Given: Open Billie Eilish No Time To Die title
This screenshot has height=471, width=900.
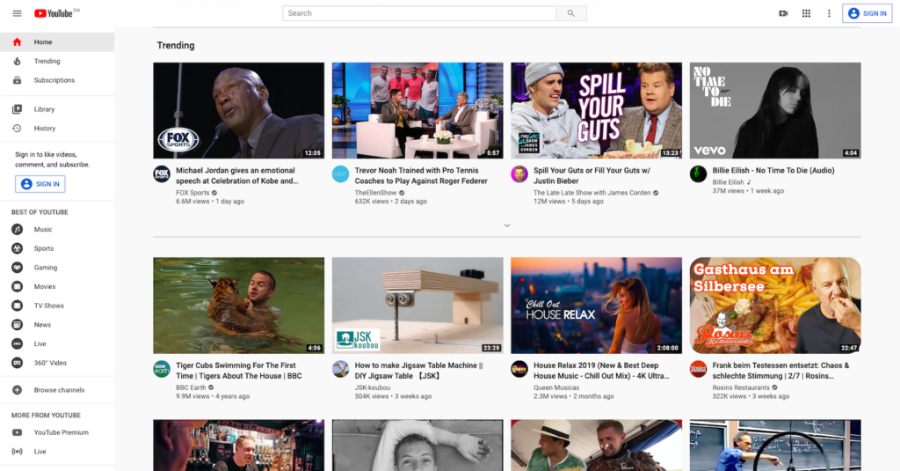Looking at the screenshot, I should point(773,170).
